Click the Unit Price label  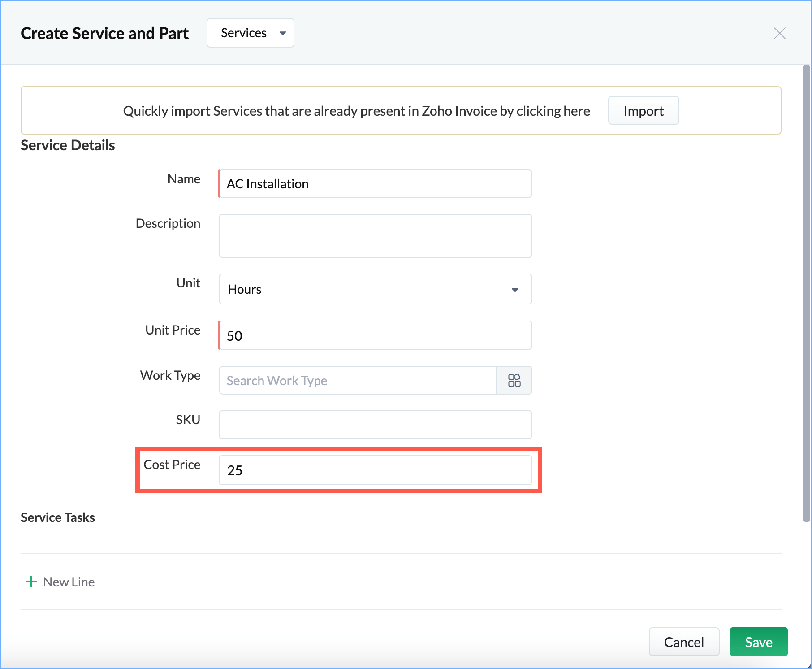[173, 330]
